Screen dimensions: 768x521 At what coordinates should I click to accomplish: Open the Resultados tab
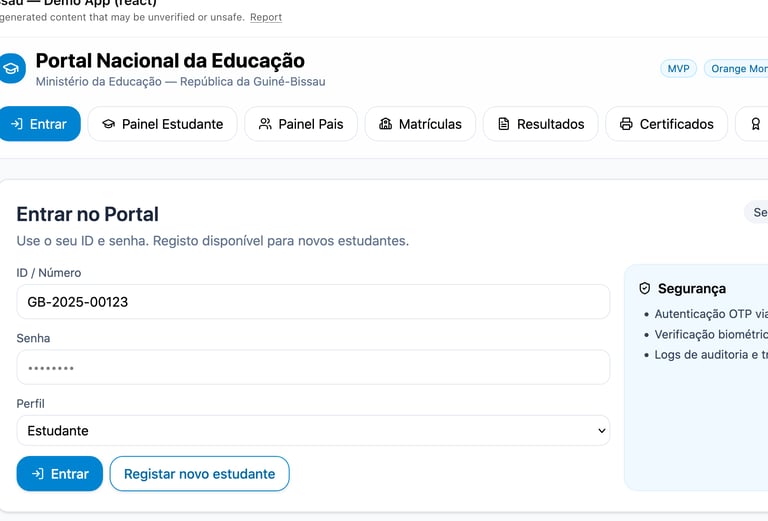[540, 124]
